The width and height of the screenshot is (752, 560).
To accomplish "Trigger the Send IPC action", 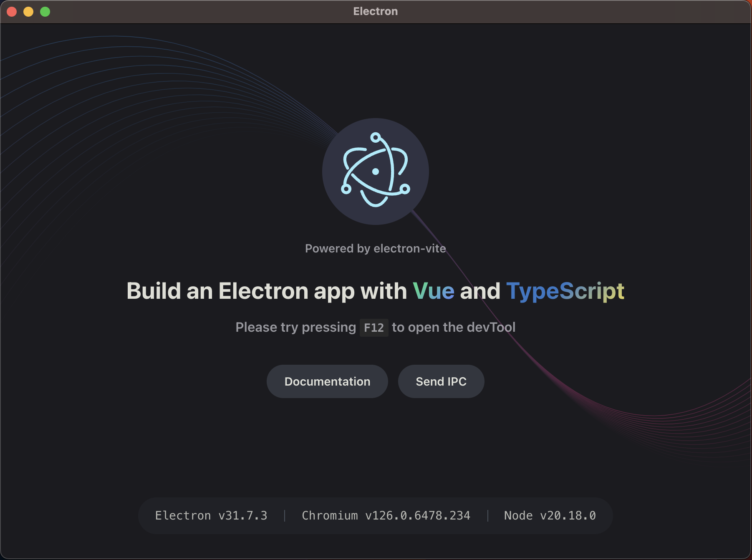I will [441, 381].
